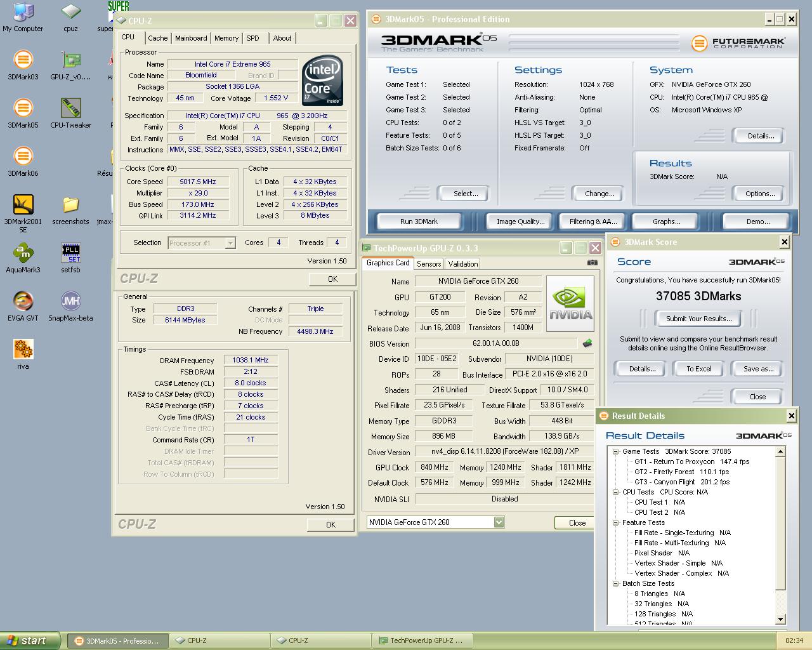Click the BIOS save chip icon in GPU-Z

tap(587, 343)
